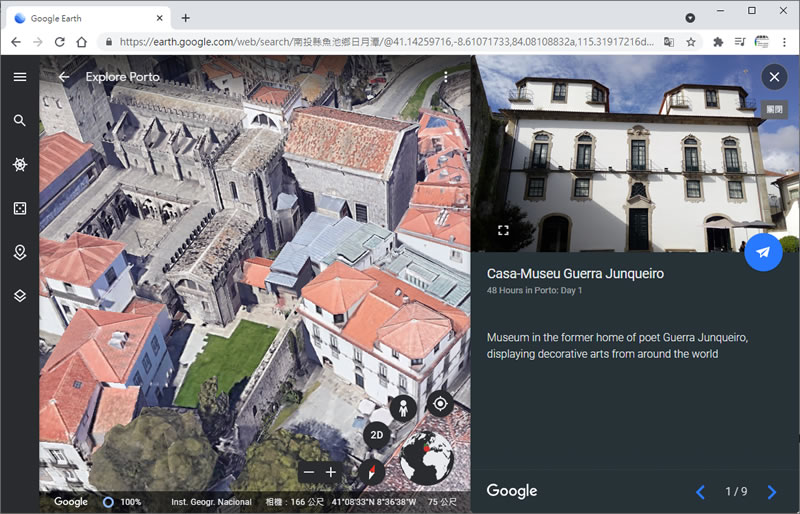Expand the museum photo to fullscreen
The height and width of the screenshot is (514, 800).
(x=503, y=230)
